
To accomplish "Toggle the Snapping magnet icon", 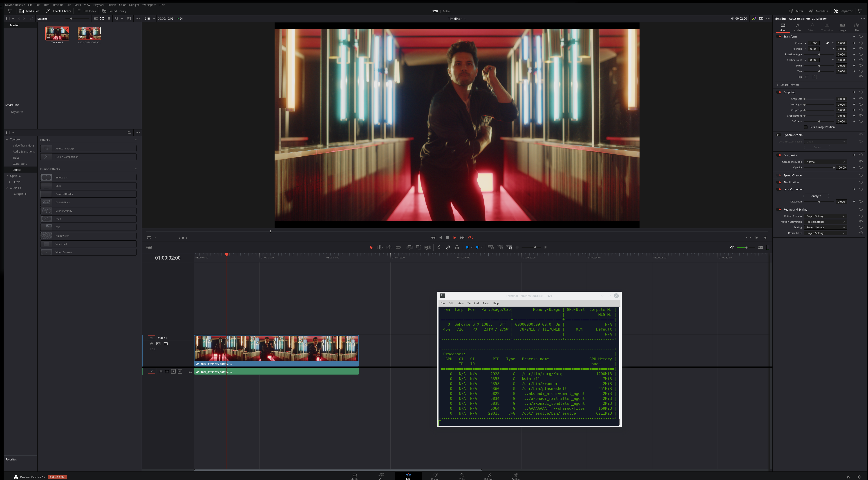I will click(x=439, y=247).
